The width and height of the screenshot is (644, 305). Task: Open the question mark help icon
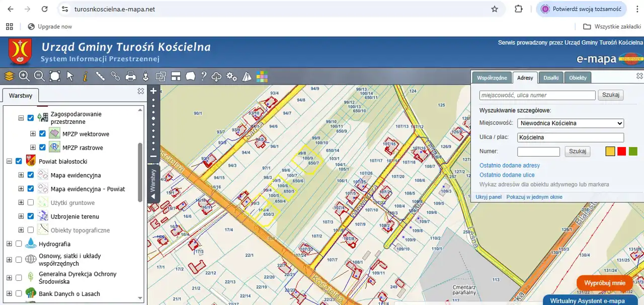click(204, 76)
